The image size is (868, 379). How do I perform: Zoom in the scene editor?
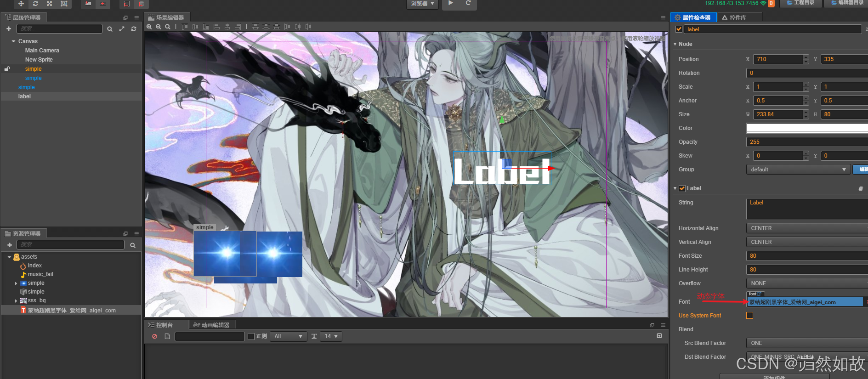[149, 27]
